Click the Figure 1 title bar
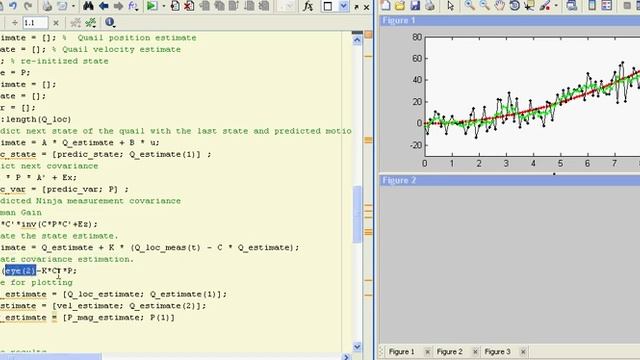 [x=510, y=20]
